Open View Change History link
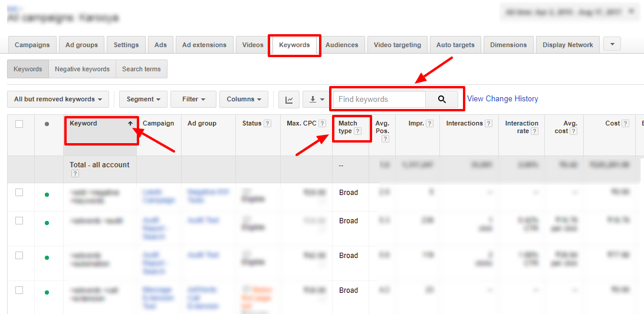 pos(502,99)
